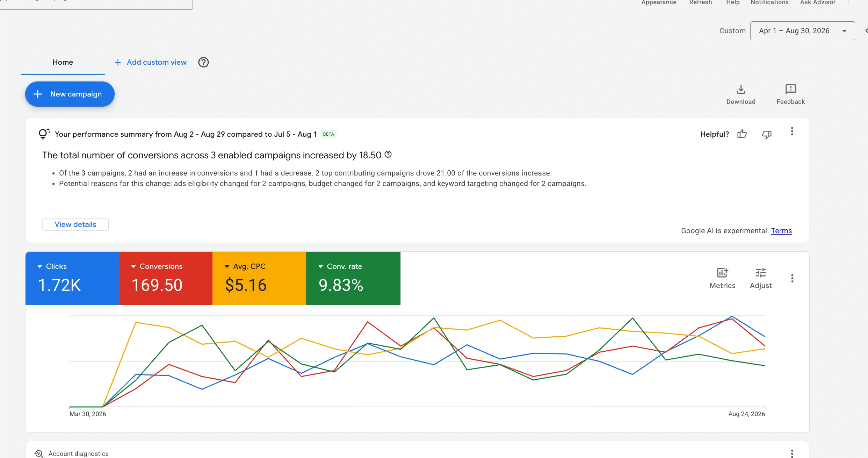Screen dimensions: 868x458
Task: Click the conversions increased by 18.50 headline
Action: click(x=212, y=155)
